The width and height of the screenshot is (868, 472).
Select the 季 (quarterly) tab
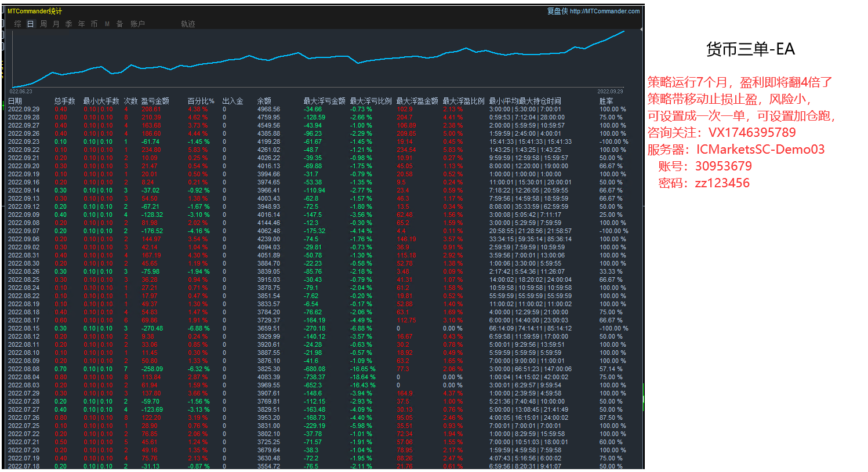coord(69,24)
